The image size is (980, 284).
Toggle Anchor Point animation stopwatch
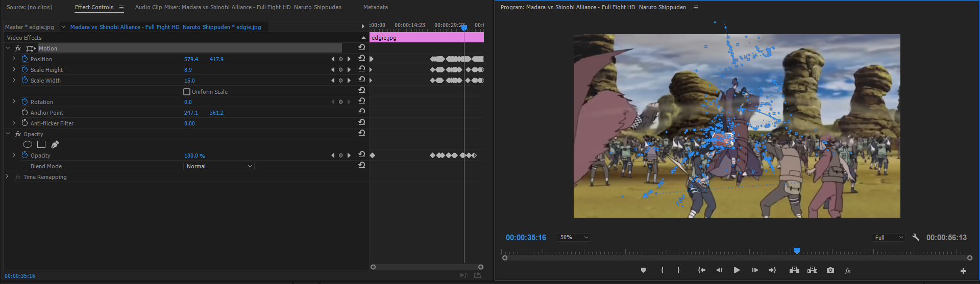click(24, 113)
